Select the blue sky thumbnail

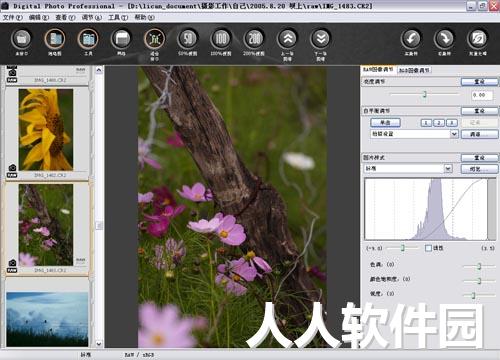(x=47, y=319)
